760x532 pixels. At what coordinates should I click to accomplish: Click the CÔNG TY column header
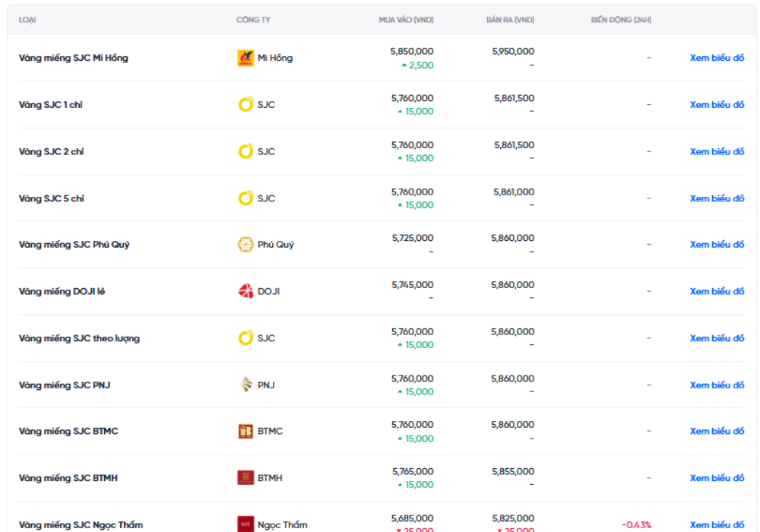click(x=254, y=20)
